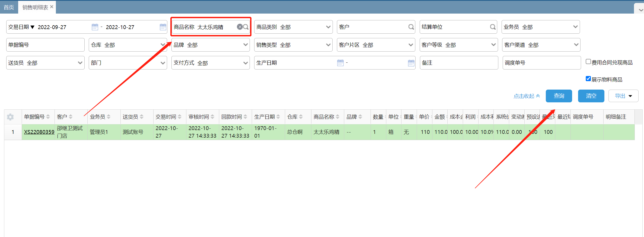Screen dimensions: 644x237
Task: Open 仓库 dropdown
Action: click(x=128, y=45)
